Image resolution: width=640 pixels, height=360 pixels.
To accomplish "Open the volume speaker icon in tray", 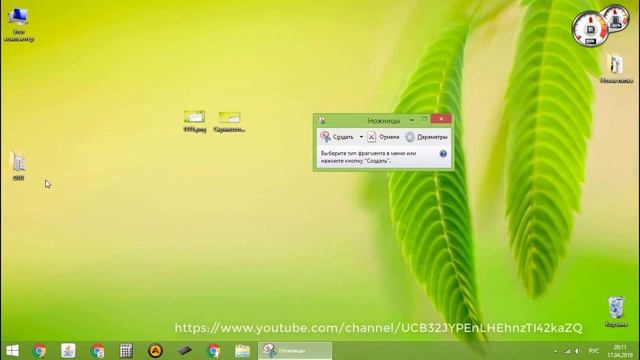I will pyautogui.click(x=578, y=351).
